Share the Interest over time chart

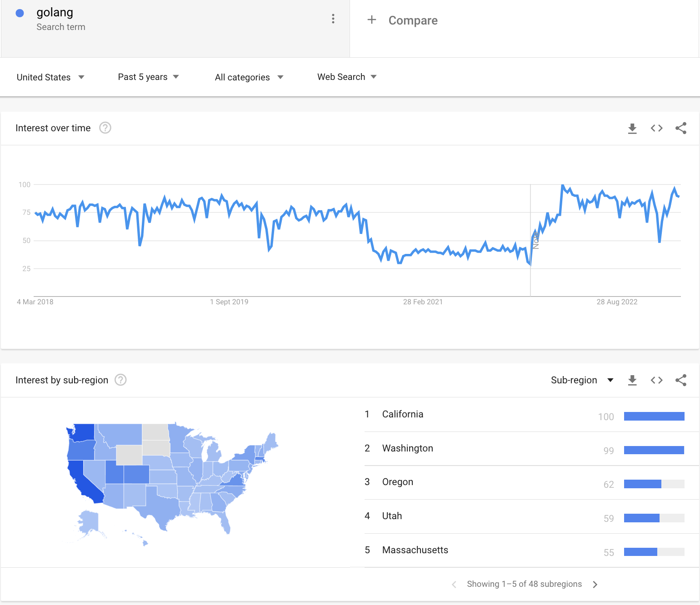[681, 128]
